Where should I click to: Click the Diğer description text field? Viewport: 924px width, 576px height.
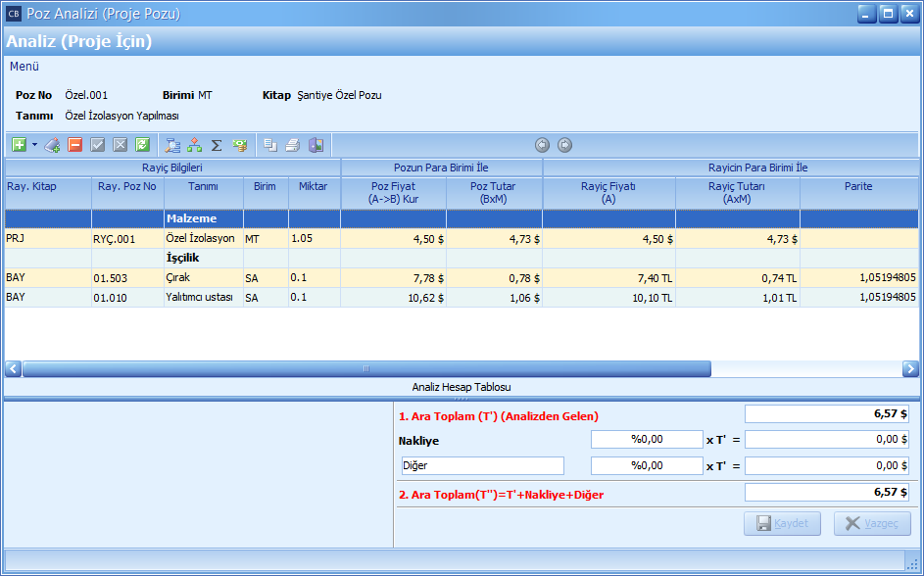(482, 465)
